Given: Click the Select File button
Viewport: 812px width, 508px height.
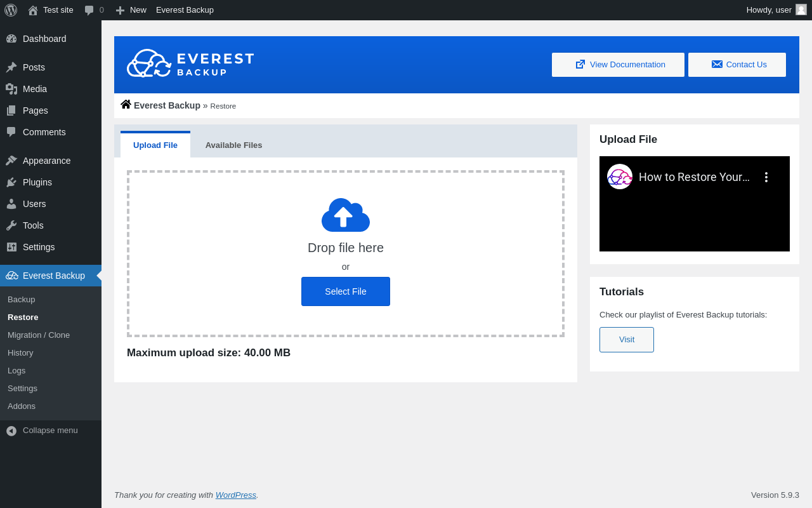Looking at the screenshot, I should coord(346,291).
